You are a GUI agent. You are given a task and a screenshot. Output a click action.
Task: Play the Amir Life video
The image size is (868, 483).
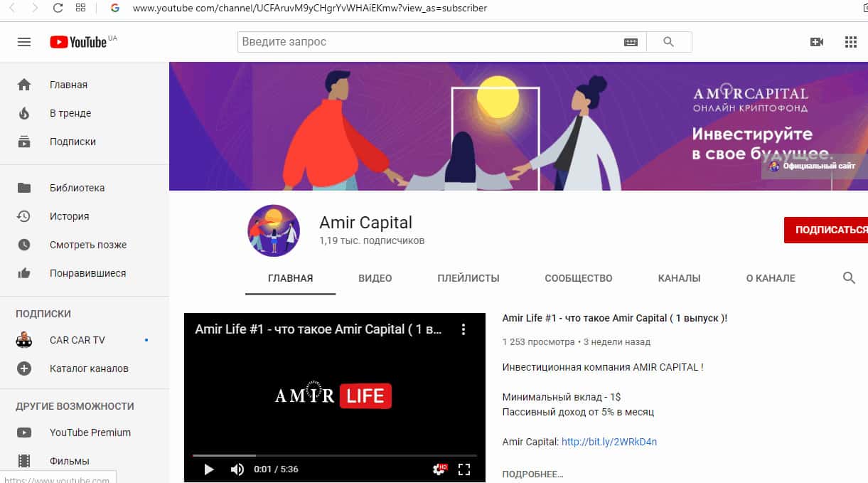coord(209,469)
